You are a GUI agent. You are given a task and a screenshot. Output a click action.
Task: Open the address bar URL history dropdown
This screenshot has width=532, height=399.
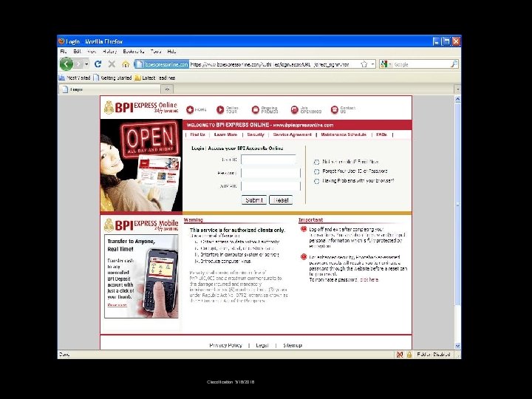[x=372, y=64]
